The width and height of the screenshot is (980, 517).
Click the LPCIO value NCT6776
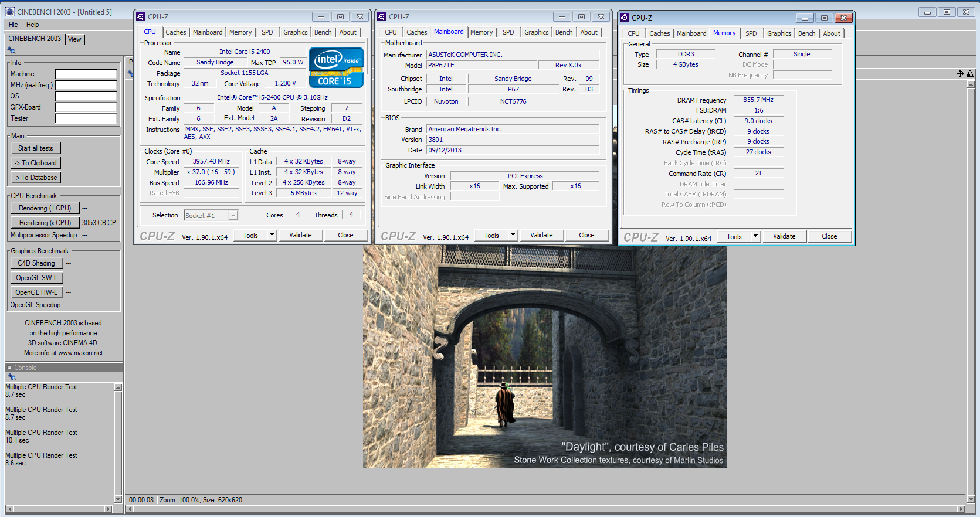point(513,102)
